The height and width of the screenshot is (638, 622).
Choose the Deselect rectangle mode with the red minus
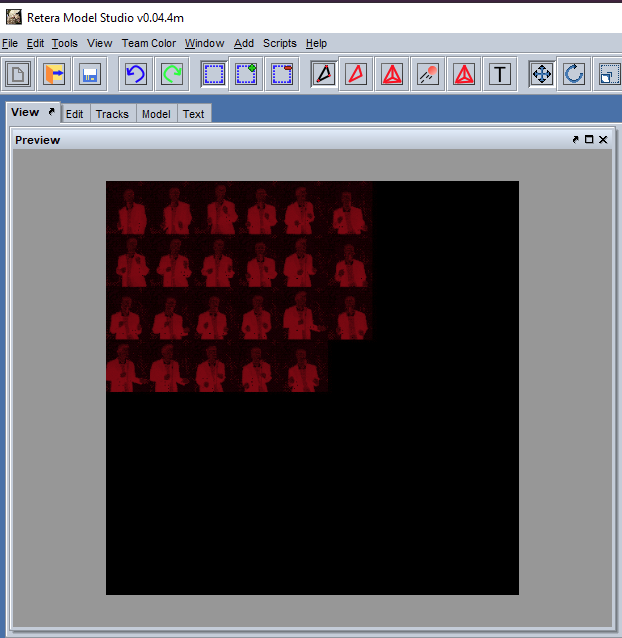282,74
